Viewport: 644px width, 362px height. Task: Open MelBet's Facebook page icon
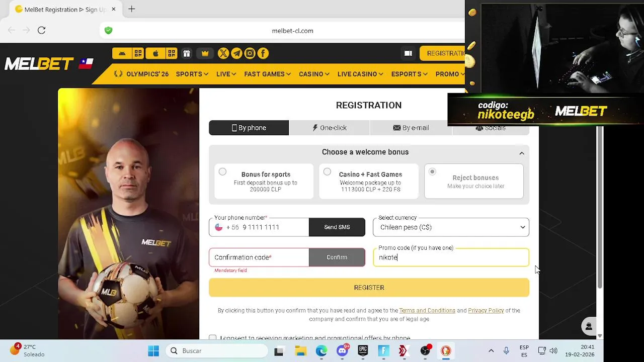coord(263,53)
